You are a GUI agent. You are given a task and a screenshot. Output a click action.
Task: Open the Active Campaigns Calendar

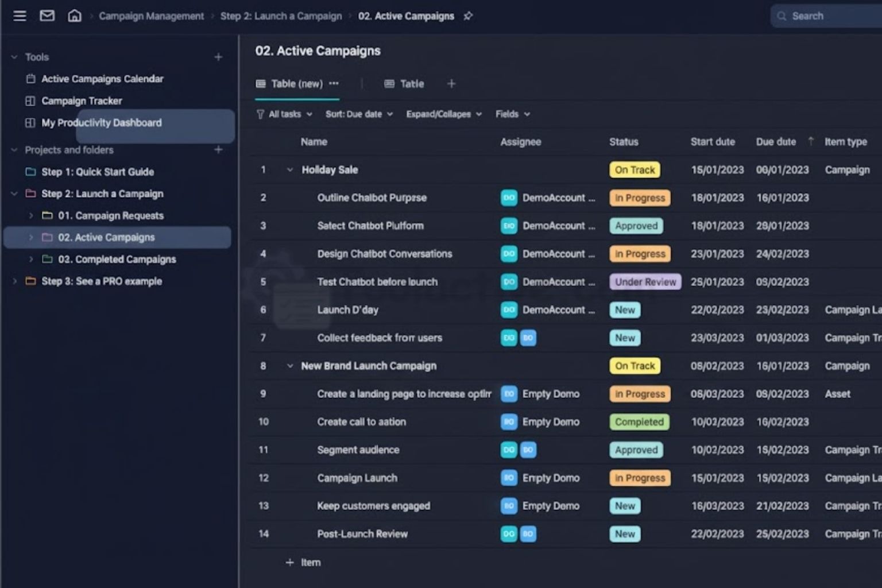[102, 79]
